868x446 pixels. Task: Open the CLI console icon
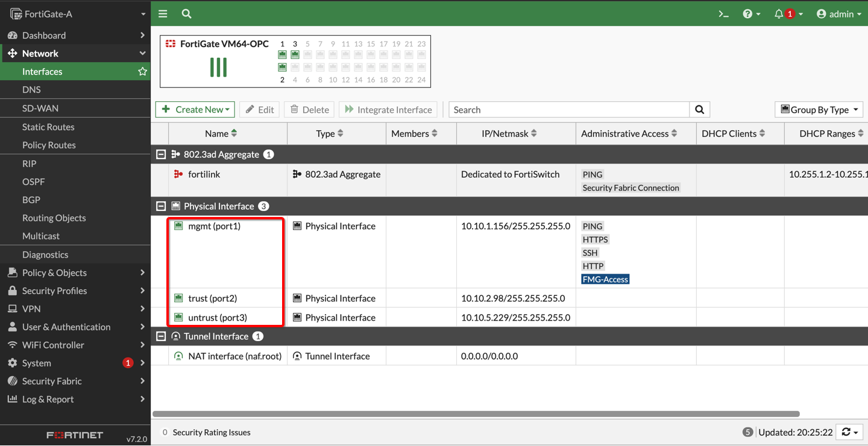[x=723, y=14]
